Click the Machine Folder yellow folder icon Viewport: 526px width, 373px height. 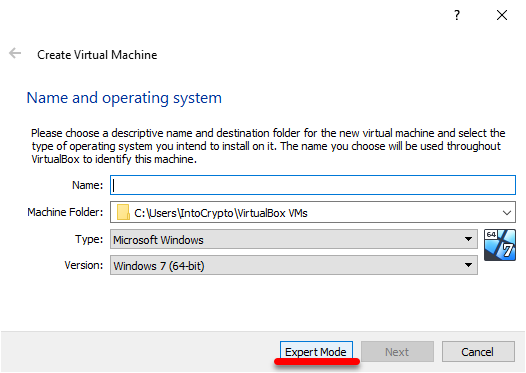coord(123,213)
